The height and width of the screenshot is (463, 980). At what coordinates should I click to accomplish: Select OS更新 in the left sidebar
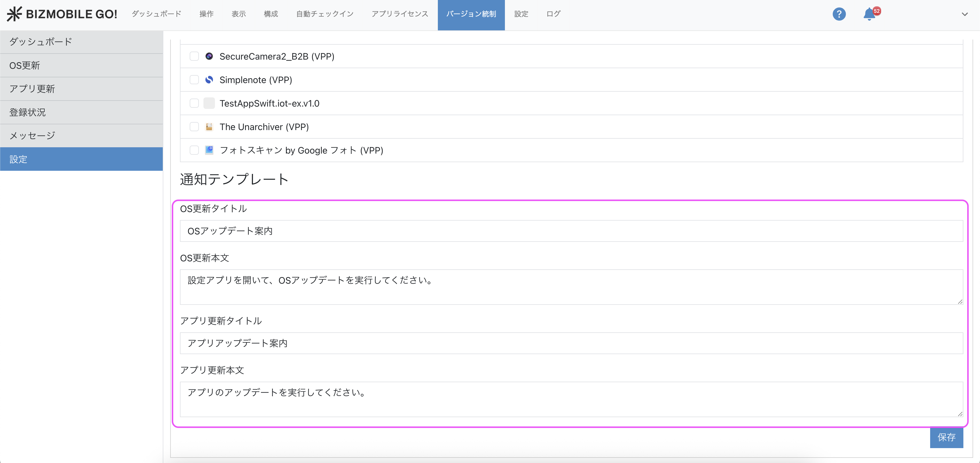click(x=81, y=65)
